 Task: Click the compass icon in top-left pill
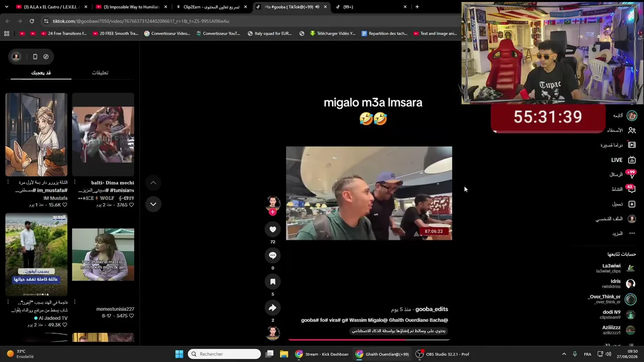(46, 57)
